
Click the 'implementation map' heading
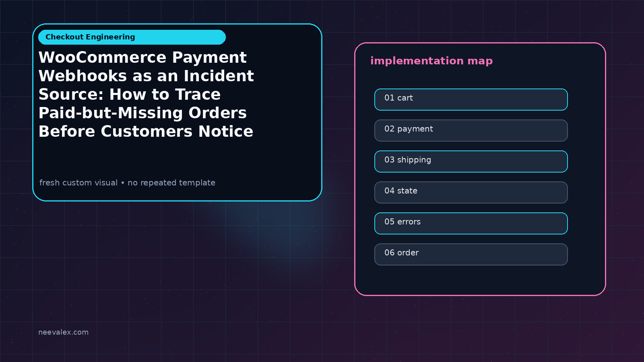point(431,61)
